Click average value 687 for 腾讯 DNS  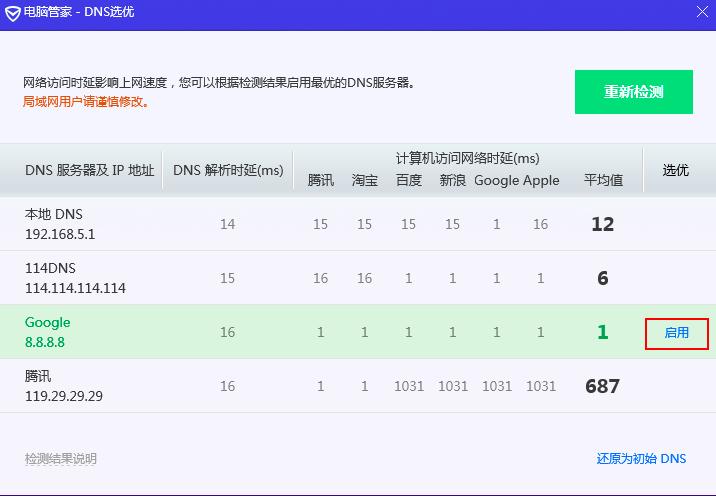603,386
